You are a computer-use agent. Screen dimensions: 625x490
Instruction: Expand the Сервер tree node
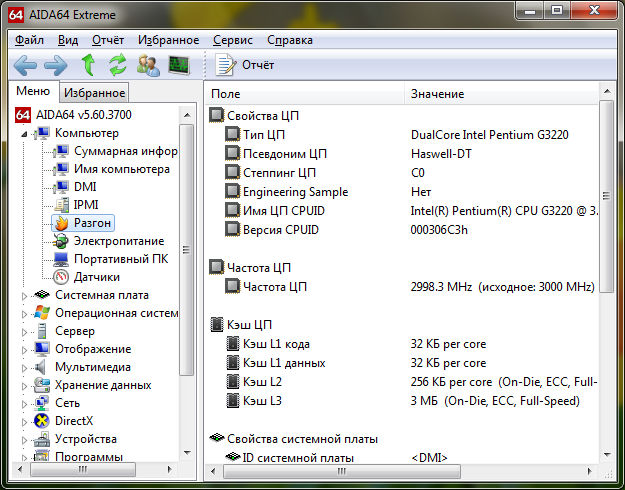point(24,332)
